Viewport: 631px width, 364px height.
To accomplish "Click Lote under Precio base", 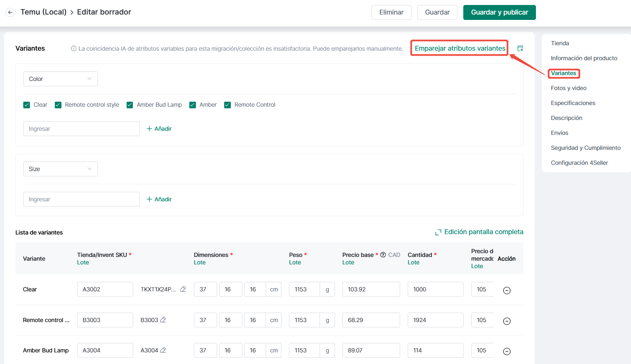I will click(348, 262).
